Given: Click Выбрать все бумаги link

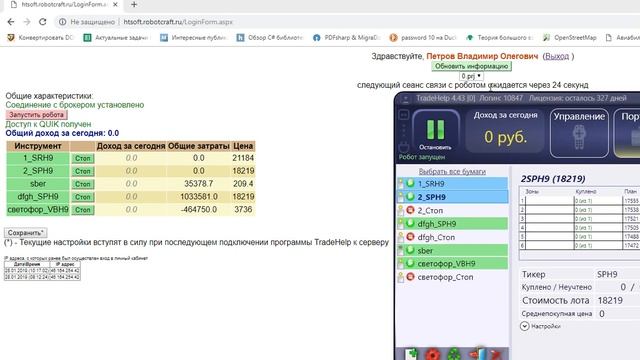Looking at the screenshot, I should click(452, 171).
